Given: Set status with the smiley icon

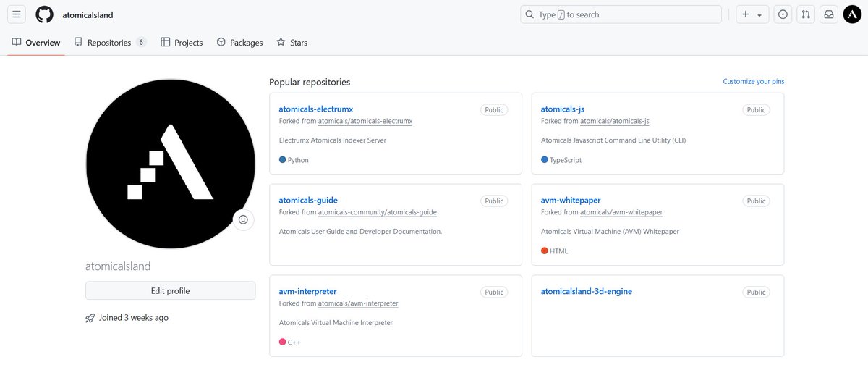Looking at the screenshot, I should 243,219.
